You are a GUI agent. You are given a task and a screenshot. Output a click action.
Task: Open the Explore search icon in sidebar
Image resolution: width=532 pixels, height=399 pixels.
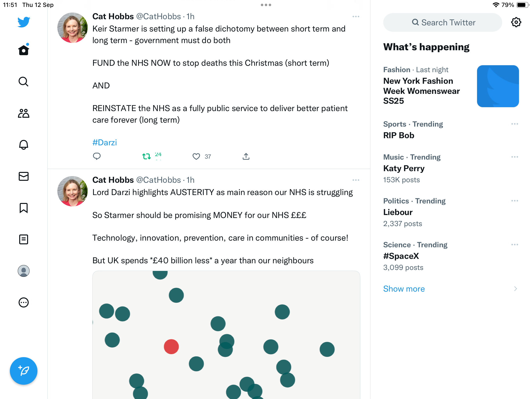[x=24, y=82]
